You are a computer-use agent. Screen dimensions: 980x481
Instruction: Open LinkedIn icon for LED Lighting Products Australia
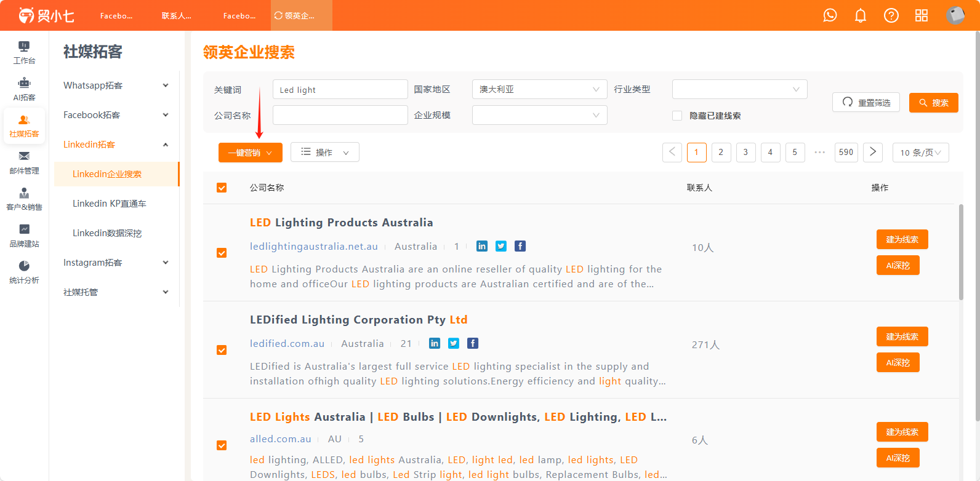(482, 246)
